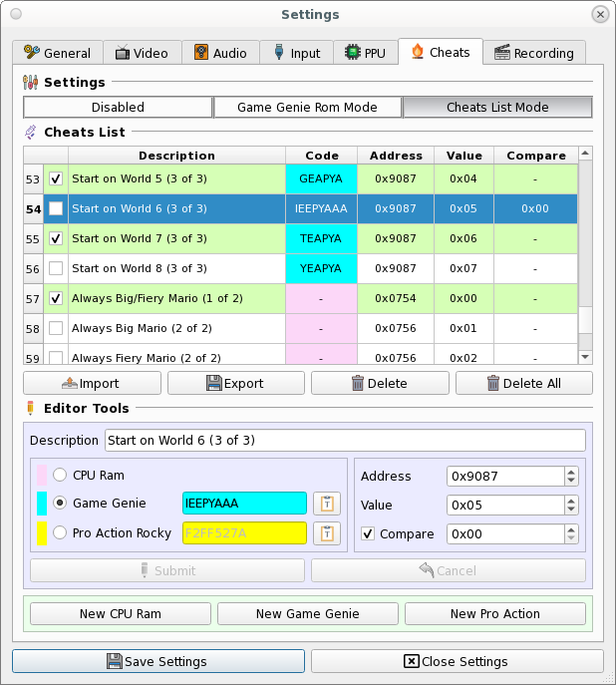
Task: Open the Audio tab
Action: pos(220,53)
